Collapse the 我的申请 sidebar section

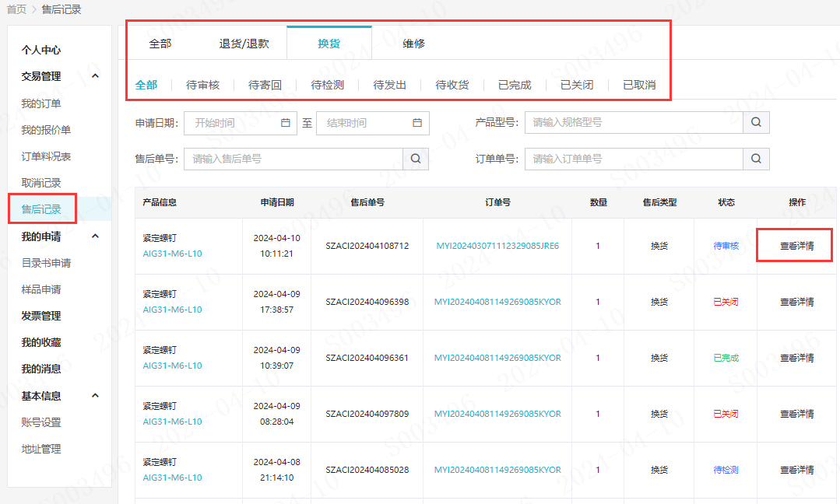pos(96,236)
